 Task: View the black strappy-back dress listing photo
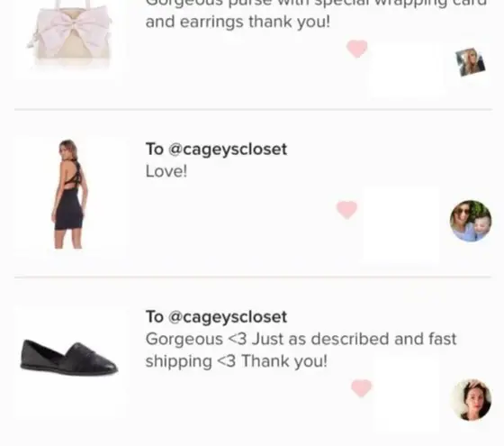pyautogui.click(x=69, y=194)
